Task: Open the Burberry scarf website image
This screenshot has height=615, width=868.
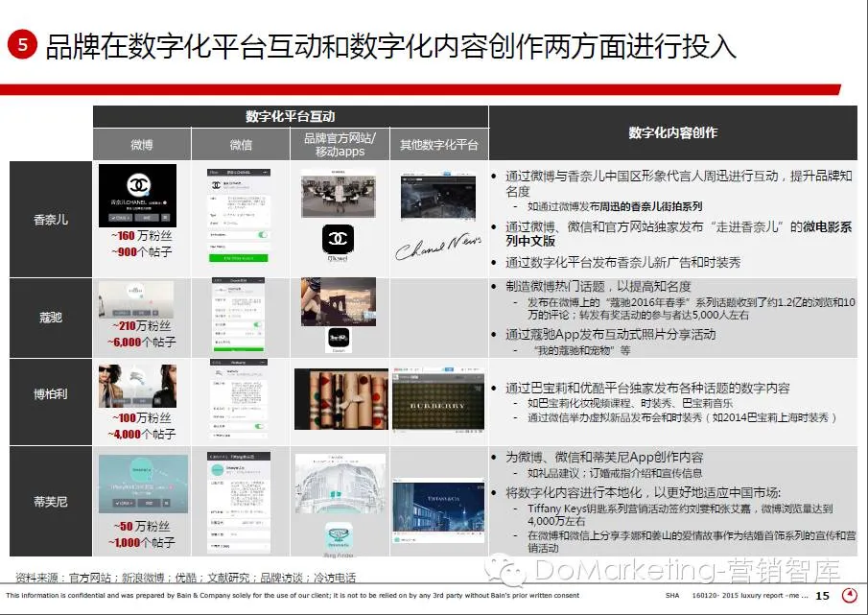Action: point(341,399)
